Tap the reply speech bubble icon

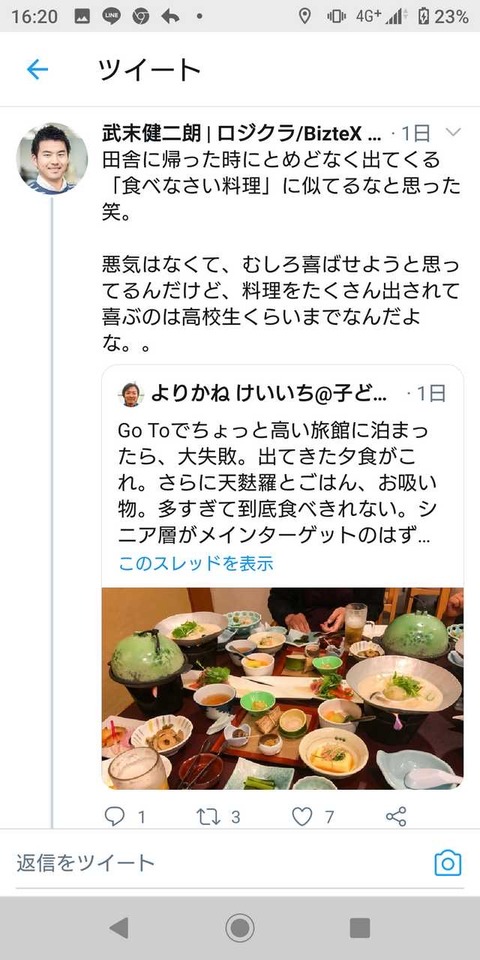click(x=114, y=816)
